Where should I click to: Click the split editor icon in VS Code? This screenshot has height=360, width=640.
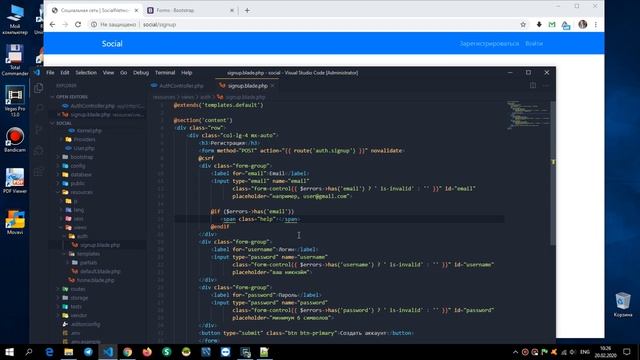pyautogui.click(x=533, y=85)
